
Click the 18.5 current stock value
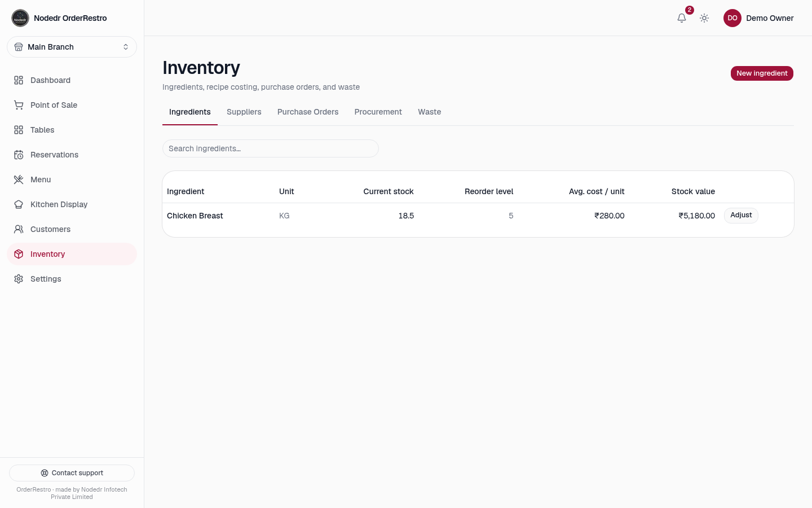coord(406,216)
